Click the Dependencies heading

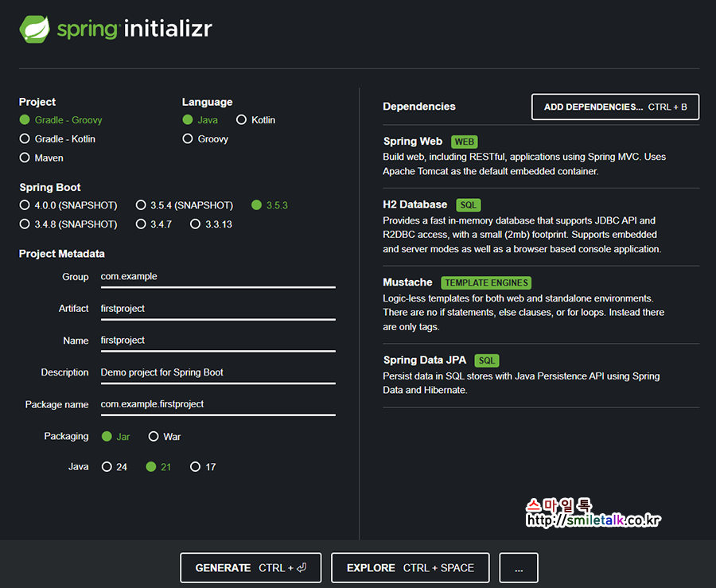point(419,107)
